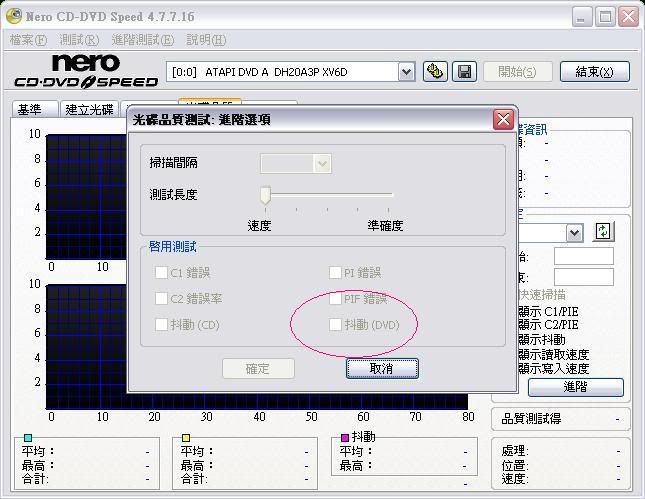
Task: Click the 取消 button in dialog
Action: (382, 368)
